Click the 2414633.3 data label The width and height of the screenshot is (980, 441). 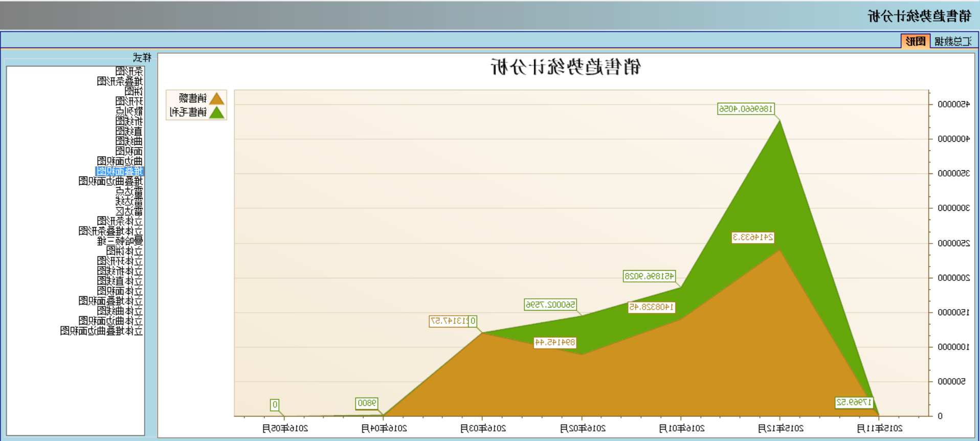752,237
